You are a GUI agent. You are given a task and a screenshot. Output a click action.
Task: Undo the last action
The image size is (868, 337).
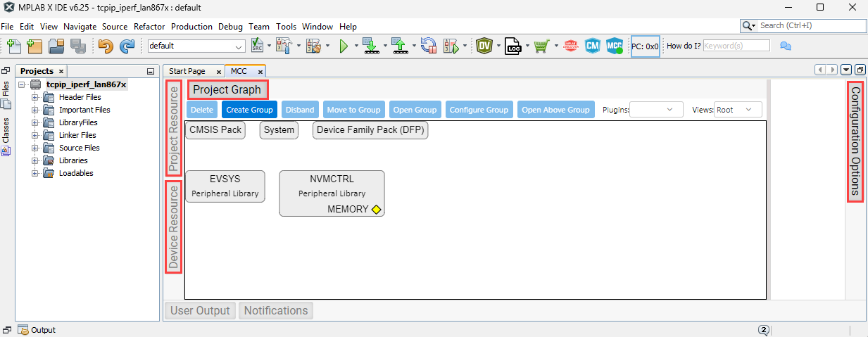106,46
